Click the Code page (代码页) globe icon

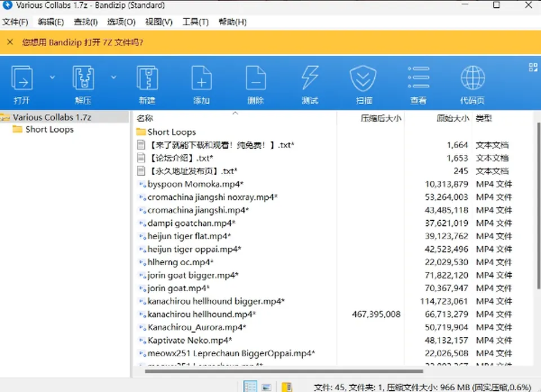(x=472, y=84)
